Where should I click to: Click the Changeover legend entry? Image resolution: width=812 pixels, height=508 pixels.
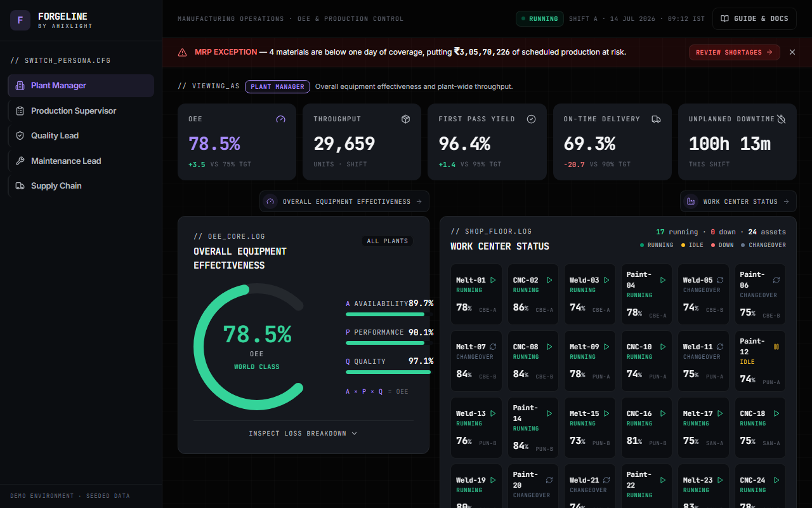(x=763, y=245)
